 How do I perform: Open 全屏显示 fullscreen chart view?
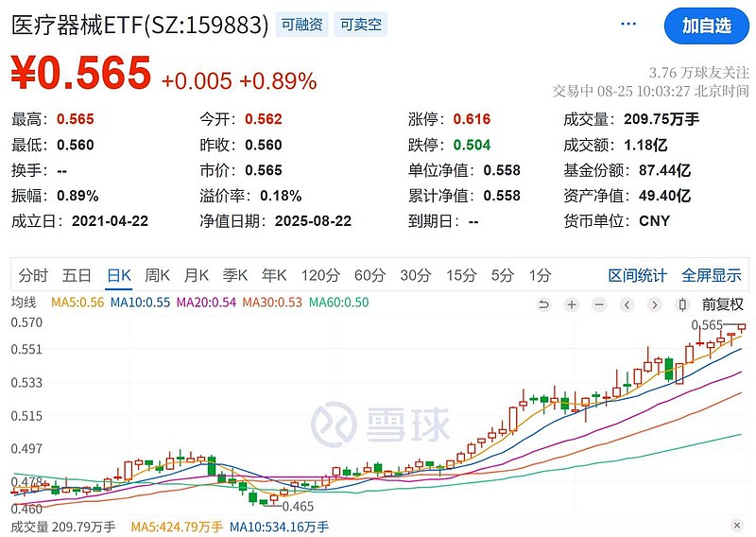tap(712, 275)
